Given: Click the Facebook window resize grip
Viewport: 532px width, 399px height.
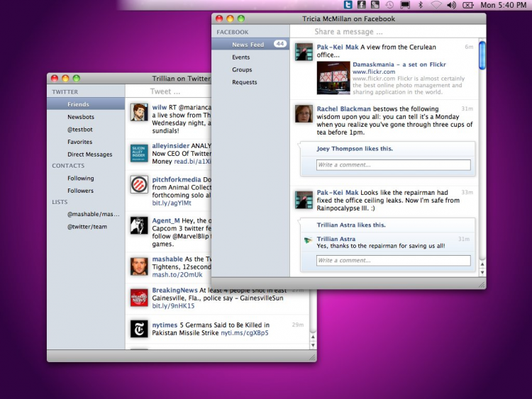Looking at the screenshot, I should click(x=482, y=285).
